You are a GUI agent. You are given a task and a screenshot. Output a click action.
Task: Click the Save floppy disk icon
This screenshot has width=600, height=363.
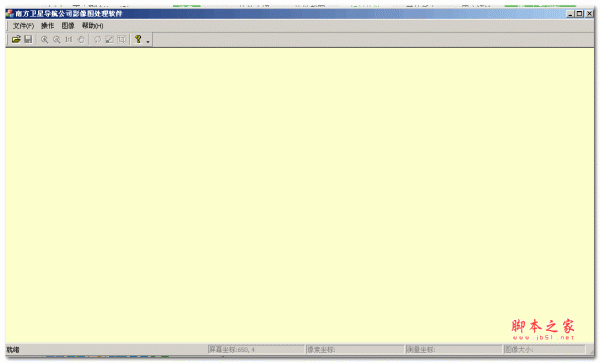click(x=28, y=39)
